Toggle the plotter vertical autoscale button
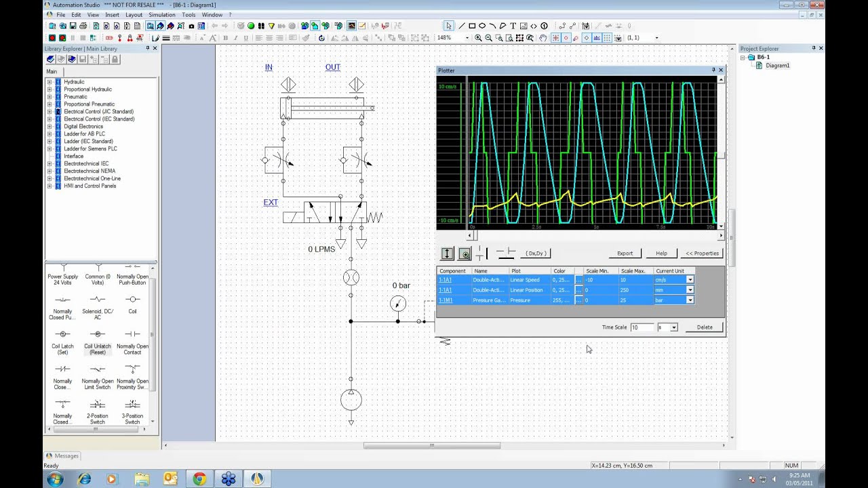Image resolution: width=868 pixels, height=488 pixels. tap(447, 253)
